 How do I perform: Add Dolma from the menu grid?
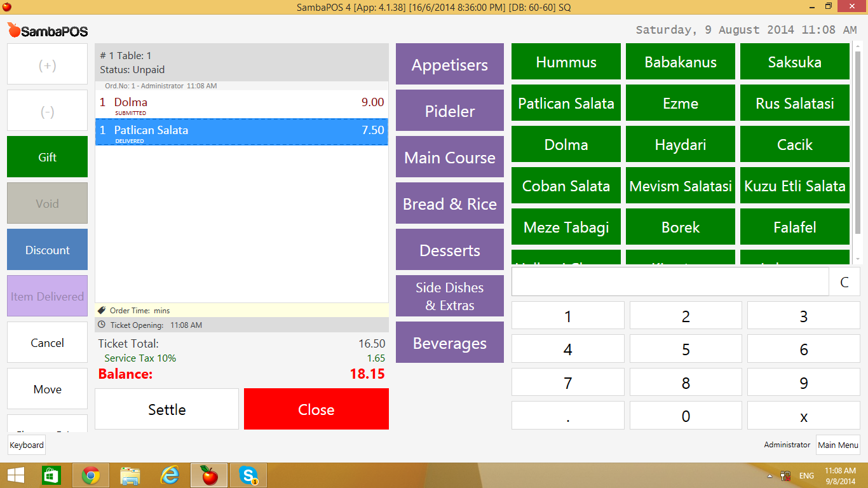pos(566,144)
